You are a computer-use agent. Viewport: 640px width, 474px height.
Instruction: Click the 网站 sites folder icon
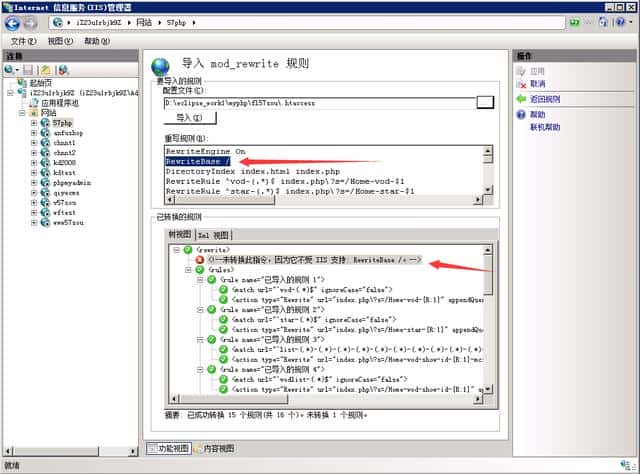(x=34, y=113)
